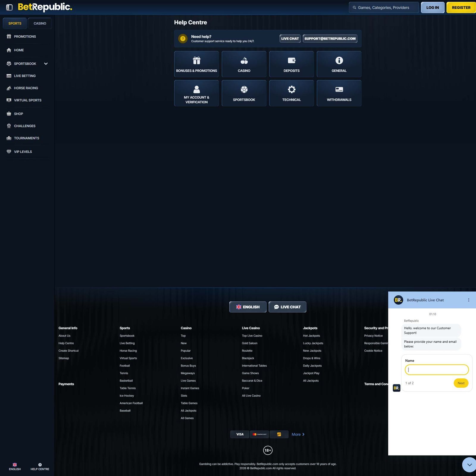476x476 pixels.
Task: Open the Deposits wallet help category
Action: tap(292, 64)
